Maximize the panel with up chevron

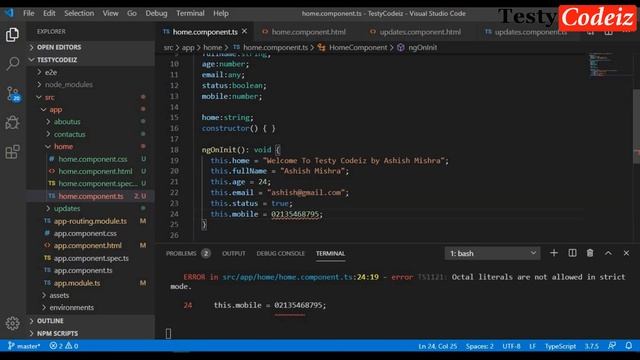click(608, 253)
